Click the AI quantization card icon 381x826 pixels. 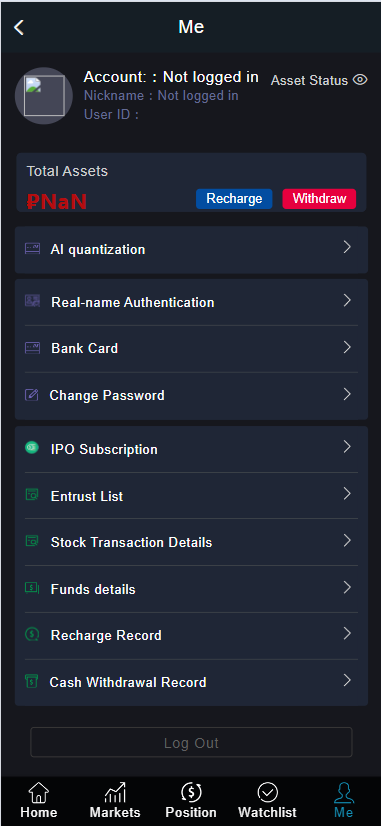32,249
